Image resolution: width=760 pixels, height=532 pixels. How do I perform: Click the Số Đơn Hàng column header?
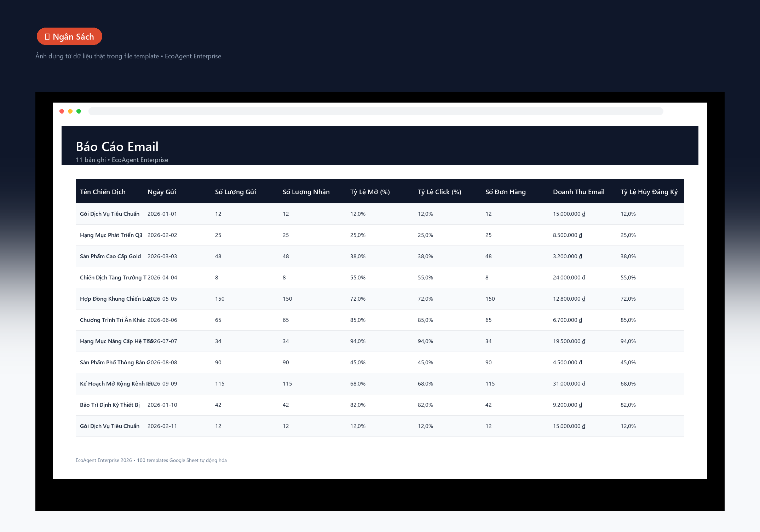coord(506,192)
